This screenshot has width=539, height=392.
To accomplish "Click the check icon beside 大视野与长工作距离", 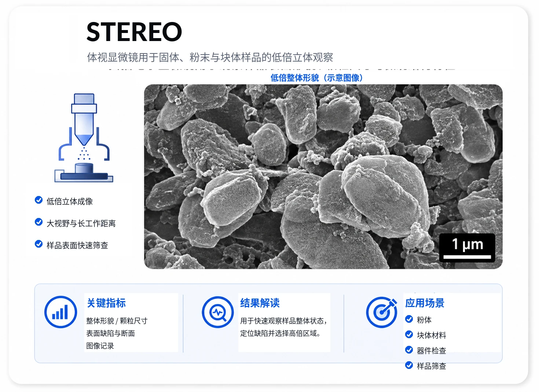I will 38,222.
